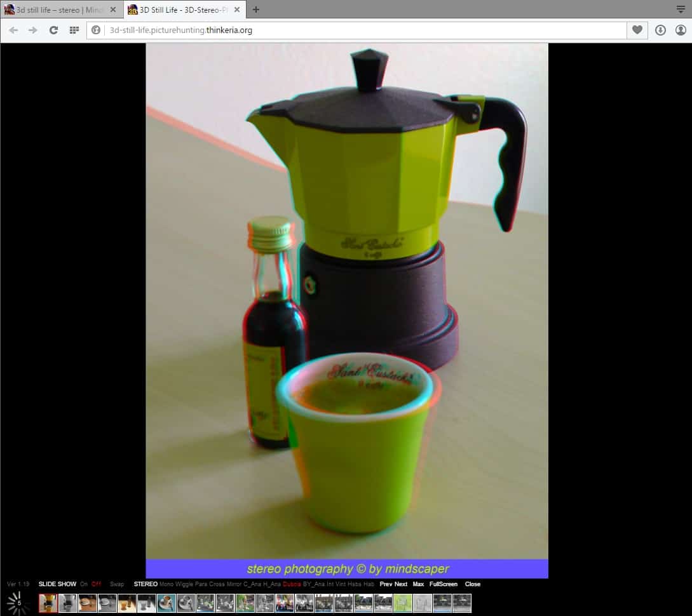Click the address bar URL field
Viewport: 692px width, 616px height.
point(356,30)
